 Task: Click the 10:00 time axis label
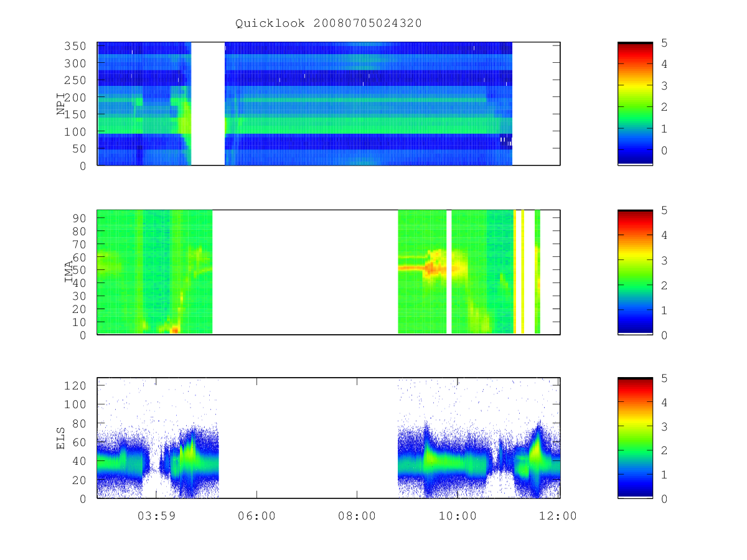(458, 516)
